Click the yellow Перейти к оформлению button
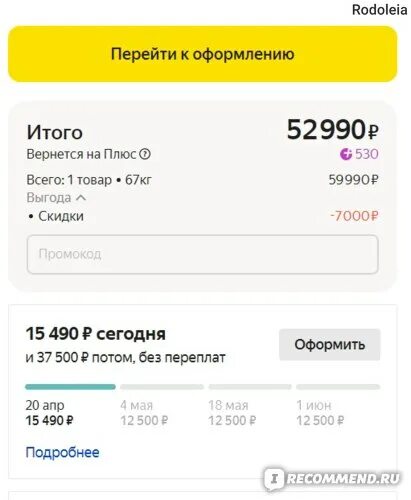 (202, 54)
